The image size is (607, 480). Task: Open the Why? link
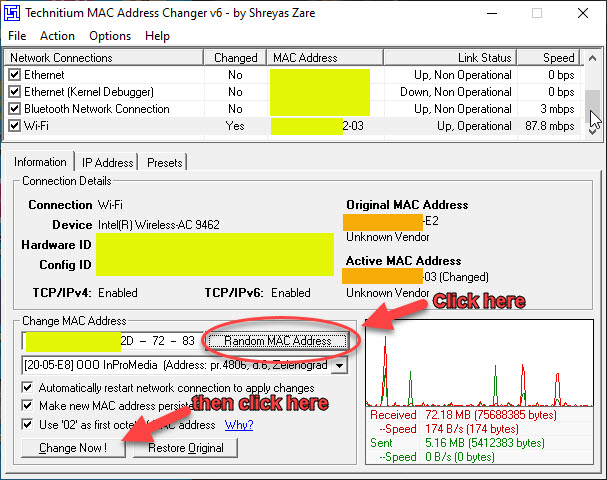point(239,425)
